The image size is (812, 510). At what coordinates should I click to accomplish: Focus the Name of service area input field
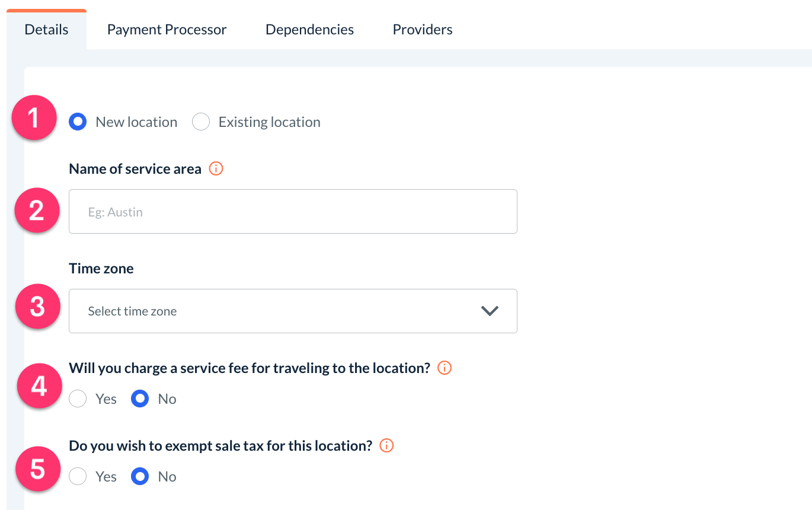click(293, 212)
